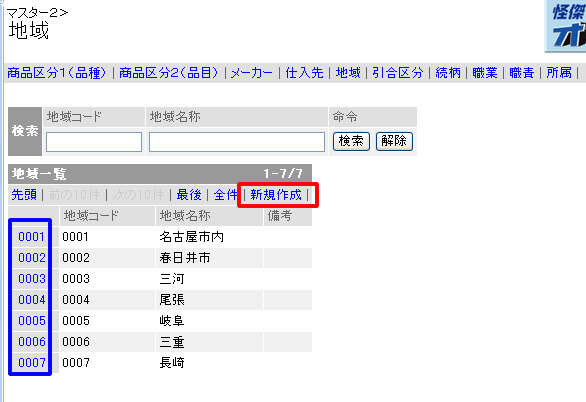Open region record 0003 link
The width and height of the screenshot is (586, 402).
click(x=31, y=279)
